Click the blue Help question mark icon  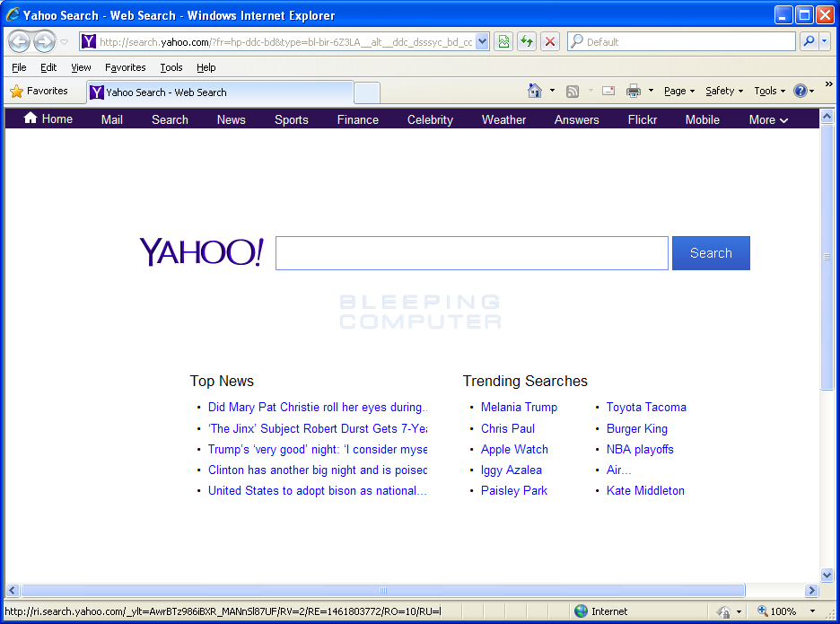tap(801, 91)
